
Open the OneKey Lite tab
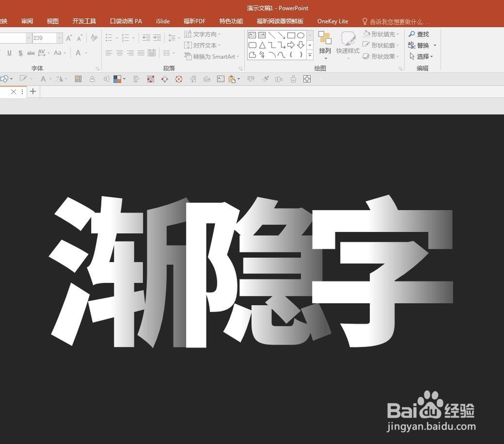333,21
